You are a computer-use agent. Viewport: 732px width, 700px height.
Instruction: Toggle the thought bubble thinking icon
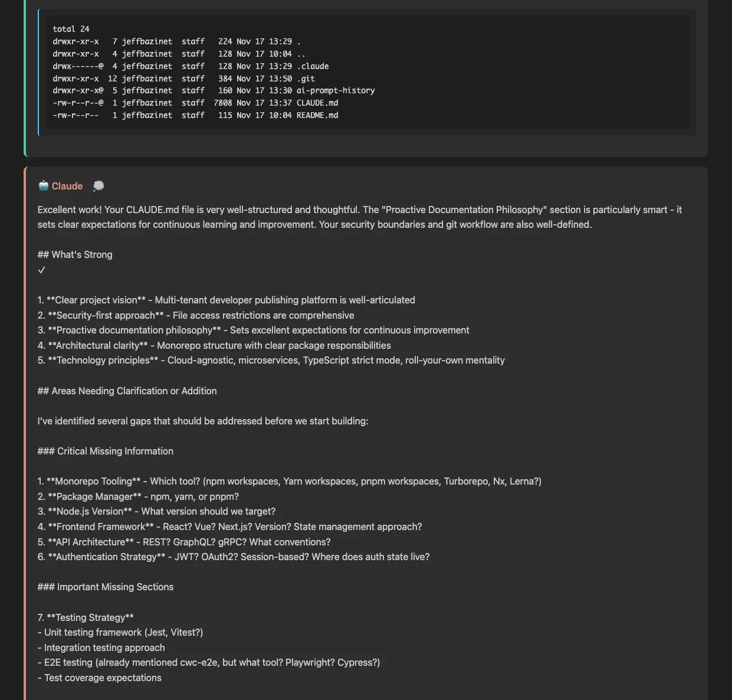[x=99, y=186]
